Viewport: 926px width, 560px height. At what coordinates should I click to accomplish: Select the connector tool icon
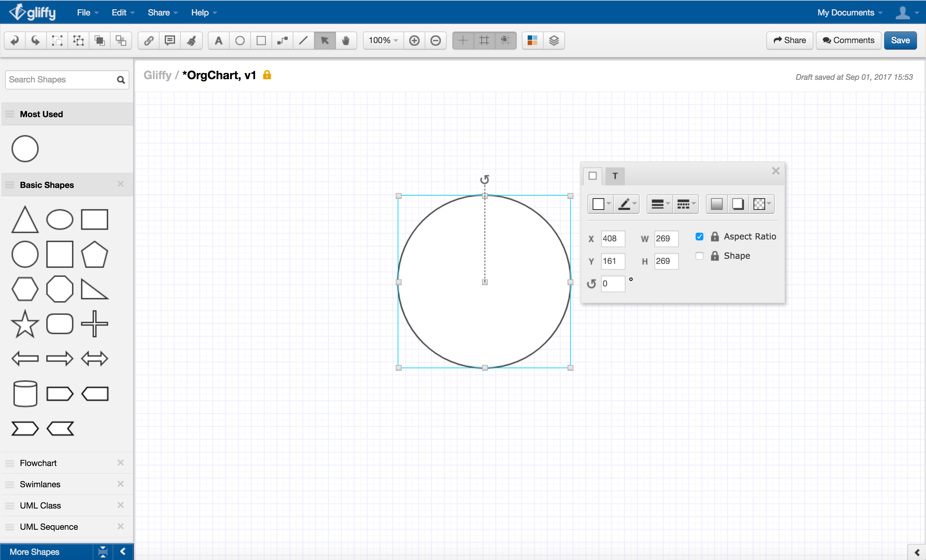pos(282,41)
